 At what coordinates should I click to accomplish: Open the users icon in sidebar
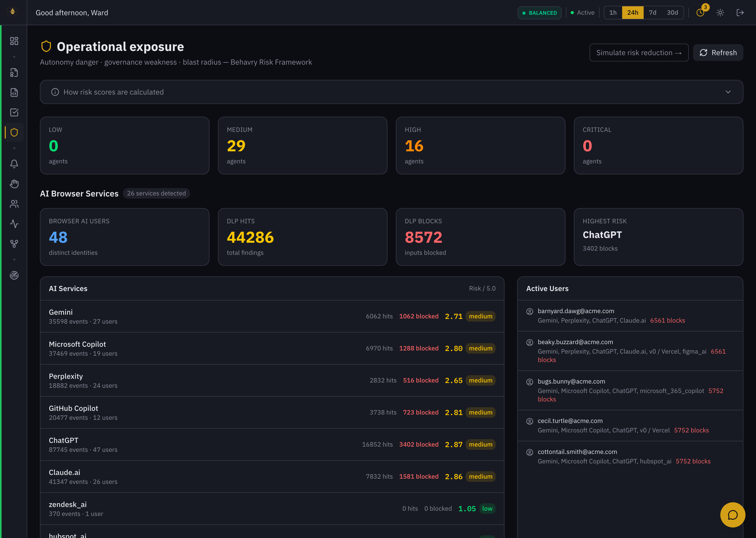pyautogui.click(x=14, y=204)
